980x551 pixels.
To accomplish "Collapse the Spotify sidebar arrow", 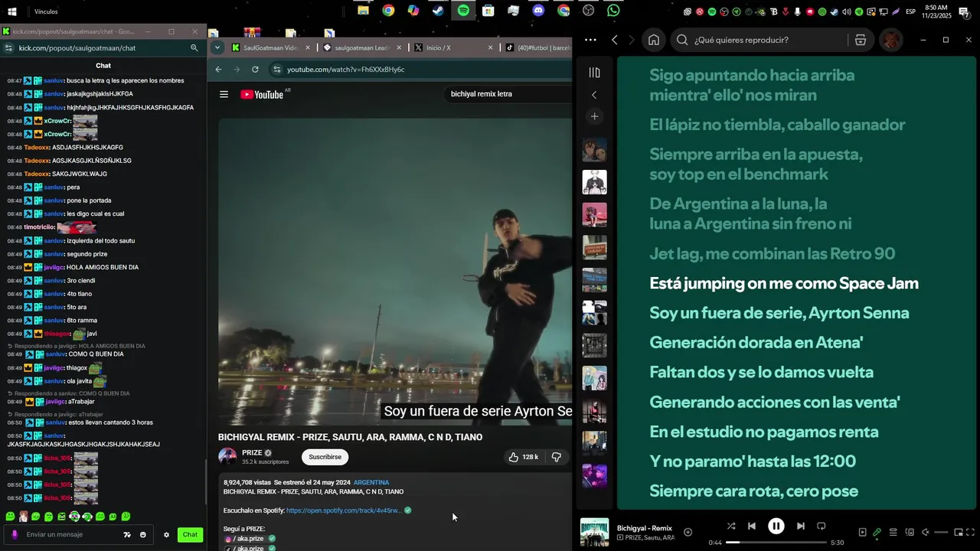I will click(594, 95).
